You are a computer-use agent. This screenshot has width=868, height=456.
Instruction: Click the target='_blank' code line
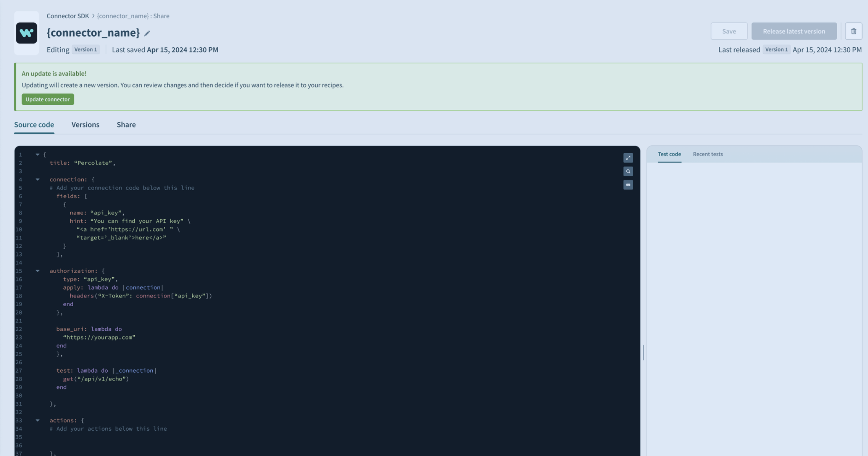[121, 238]
